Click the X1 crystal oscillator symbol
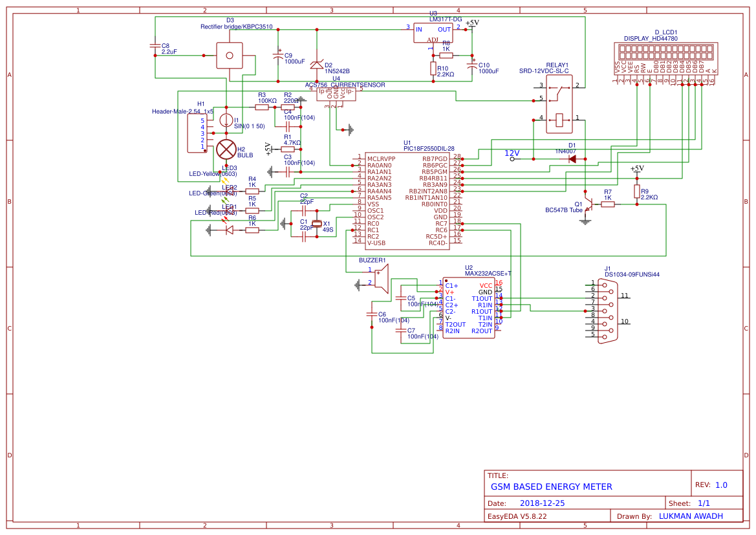 click(317, 223)
